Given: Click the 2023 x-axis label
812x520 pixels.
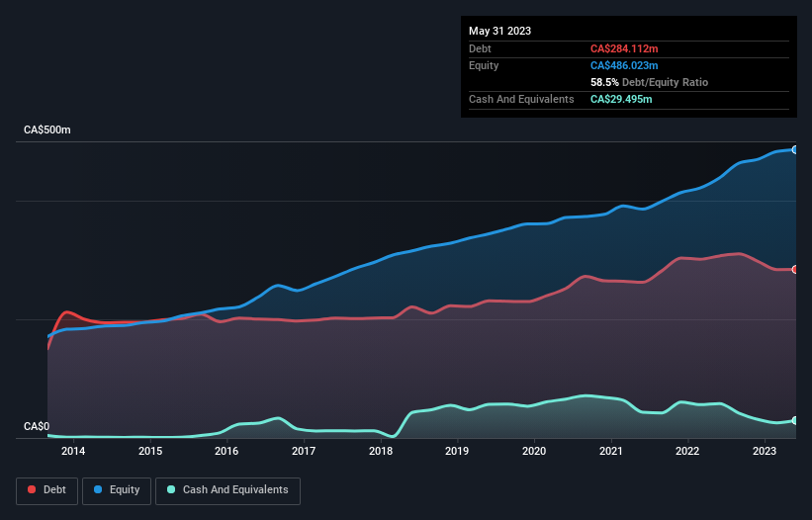Looking at the screenshot, I should [x=765, y=451].
